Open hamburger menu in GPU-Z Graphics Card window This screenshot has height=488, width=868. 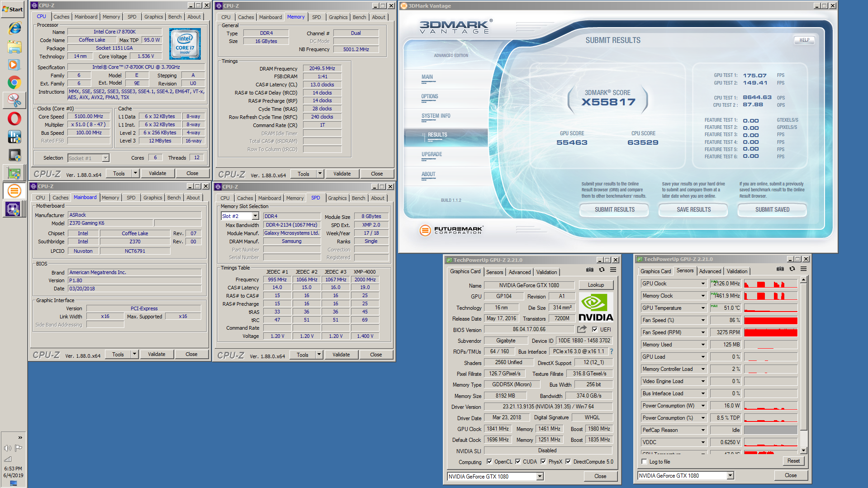613,270
